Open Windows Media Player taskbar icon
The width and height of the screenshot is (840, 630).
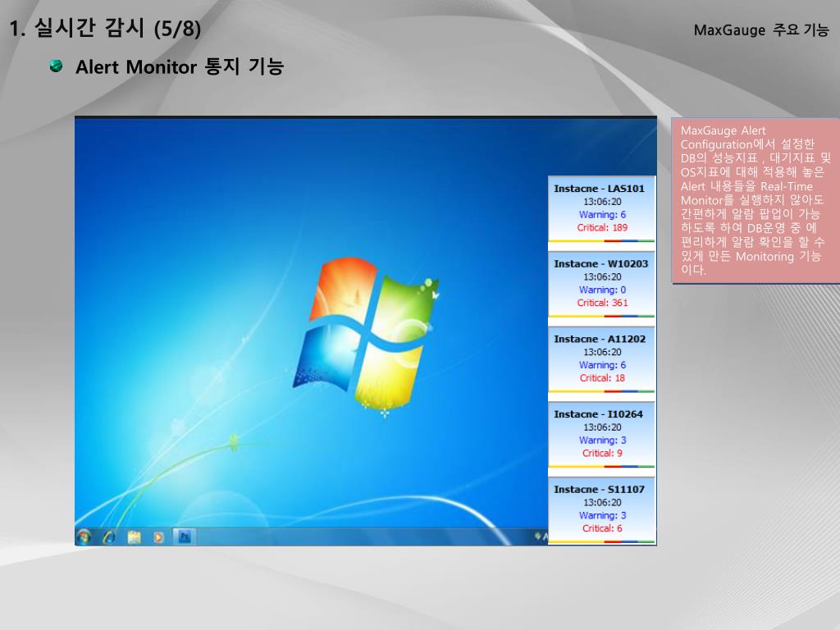[x=158, y=536]
